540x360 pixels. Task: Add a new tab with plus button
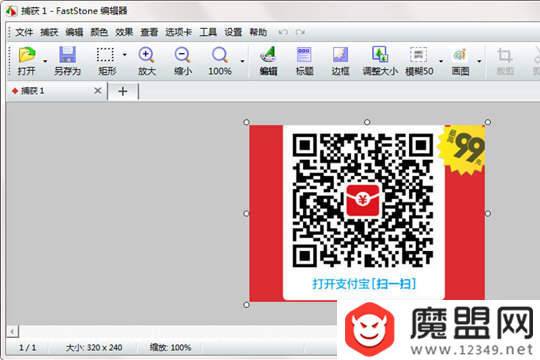coord(123,91)
